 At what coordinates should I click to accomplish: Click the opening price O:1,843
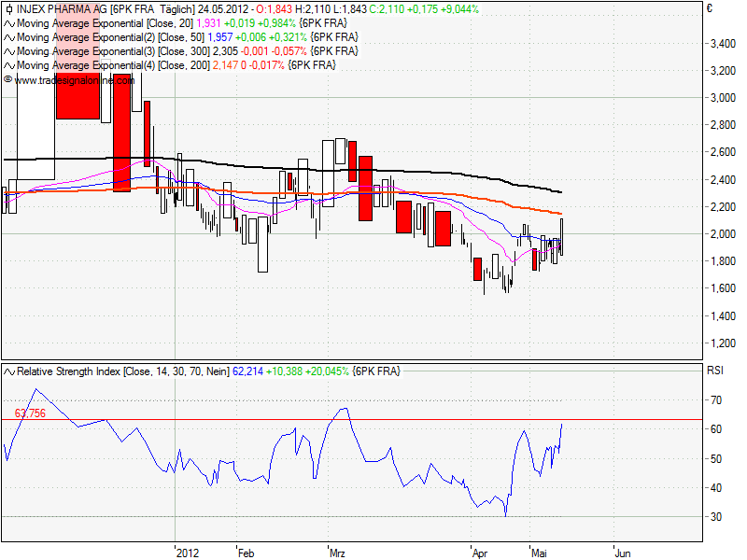tap(274, 9)
